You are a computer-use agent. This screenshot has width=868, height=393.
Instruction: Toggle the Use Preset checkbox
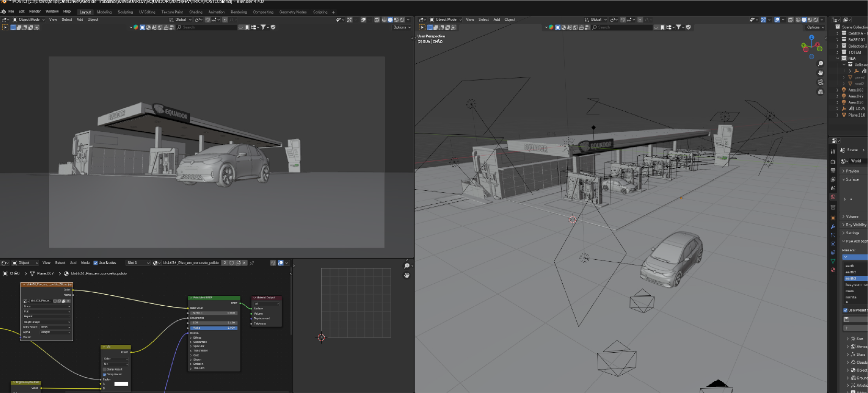pos(846,310)
